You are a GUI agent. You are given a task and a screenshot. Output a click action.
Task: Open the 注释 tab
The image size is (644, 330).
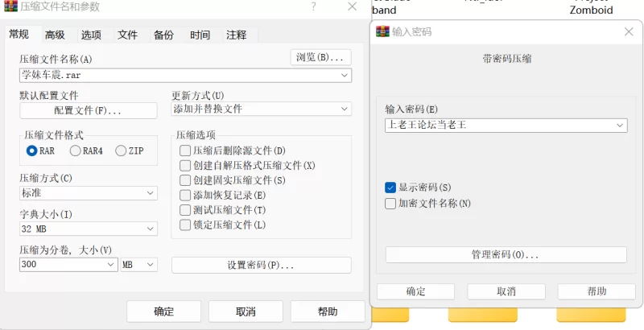point(236,35)
